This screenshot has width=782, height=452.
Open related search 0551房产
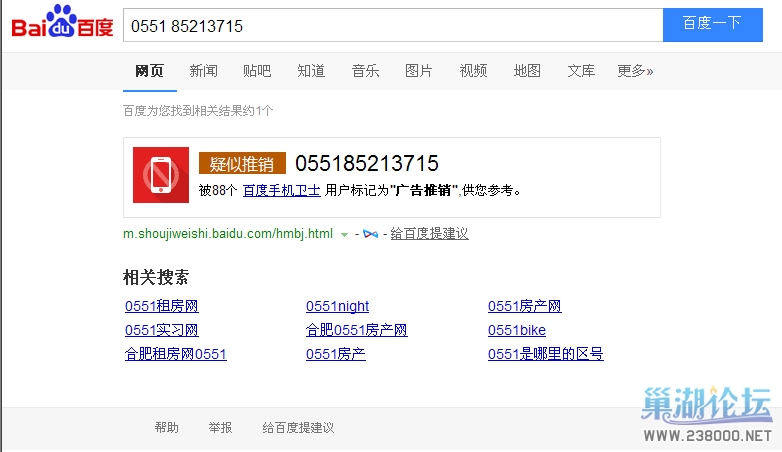[x=336, y=354]
